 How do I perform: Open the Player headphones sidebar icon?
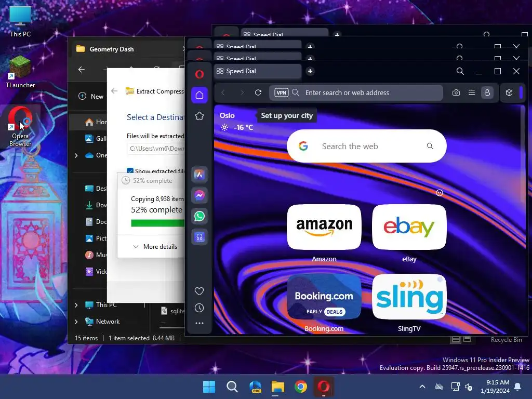[199, 237]
